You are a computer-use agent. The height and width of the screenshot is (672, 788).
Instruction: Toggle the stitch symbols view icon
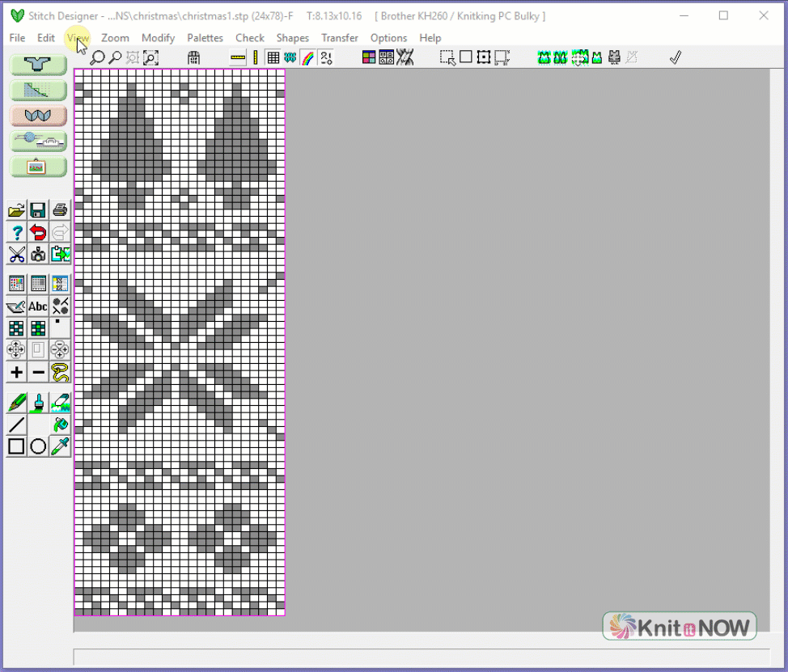click(290, 57)
